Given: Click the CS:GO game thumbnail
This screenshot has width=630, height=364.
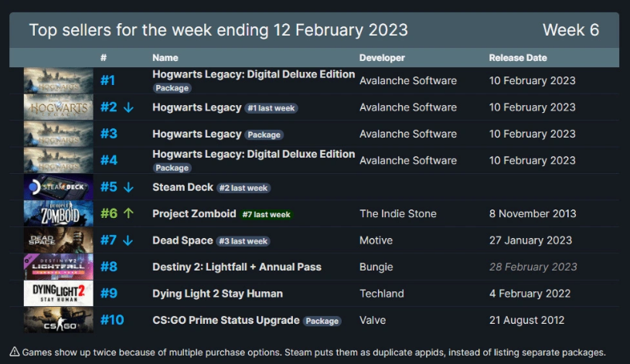Looking at the screenshot, I should click(58, 320).
